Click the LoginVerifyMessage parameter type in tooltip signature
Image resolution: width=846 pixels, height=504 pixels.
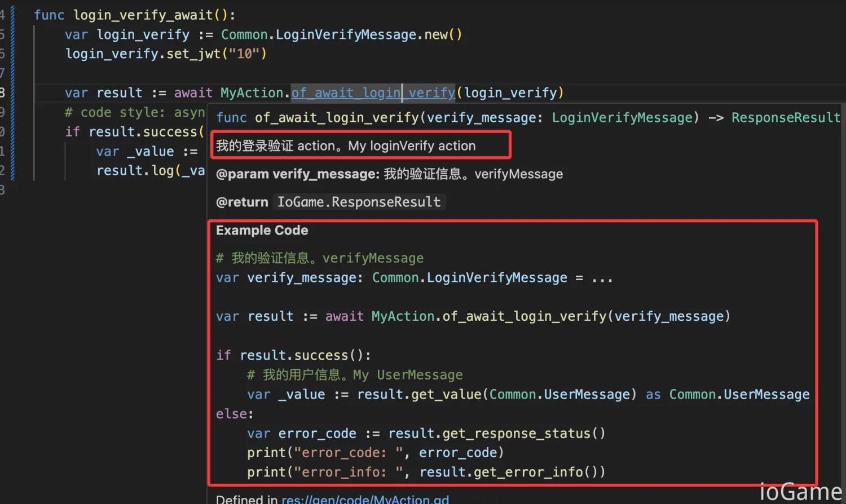623,117
